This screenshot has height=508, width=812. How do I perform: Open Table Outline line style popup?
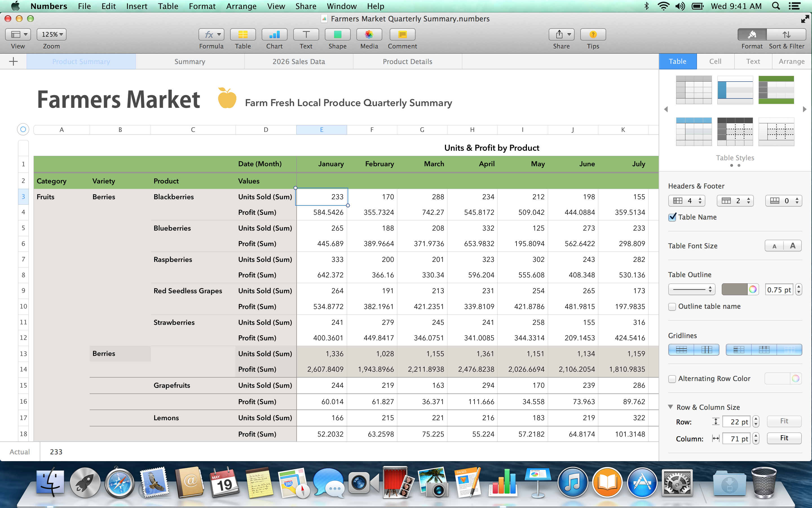692,290
